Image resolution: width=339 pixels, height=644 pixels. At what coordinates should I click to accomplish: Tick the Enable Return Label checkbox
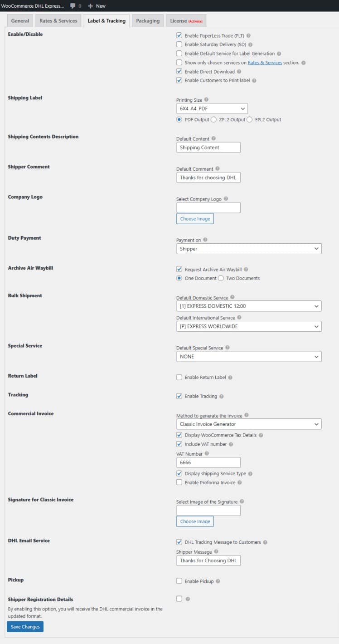pos(179,377)
